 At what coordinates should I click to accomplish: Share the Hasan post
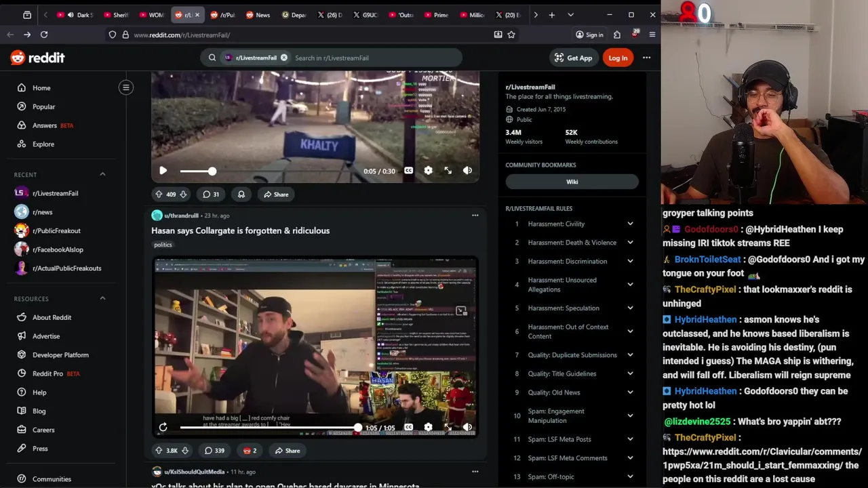(x=288, y=451)
